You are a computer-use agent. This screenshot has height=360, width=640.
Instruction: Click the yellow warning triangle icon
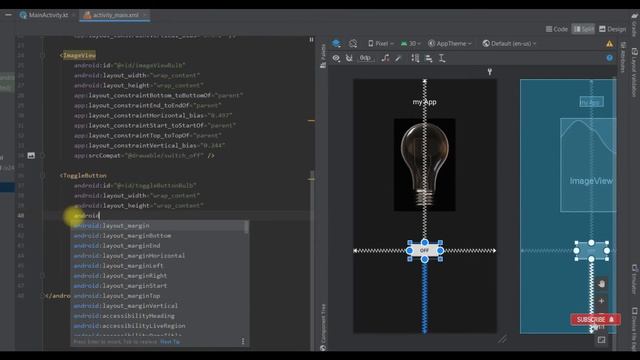point(609,44)
